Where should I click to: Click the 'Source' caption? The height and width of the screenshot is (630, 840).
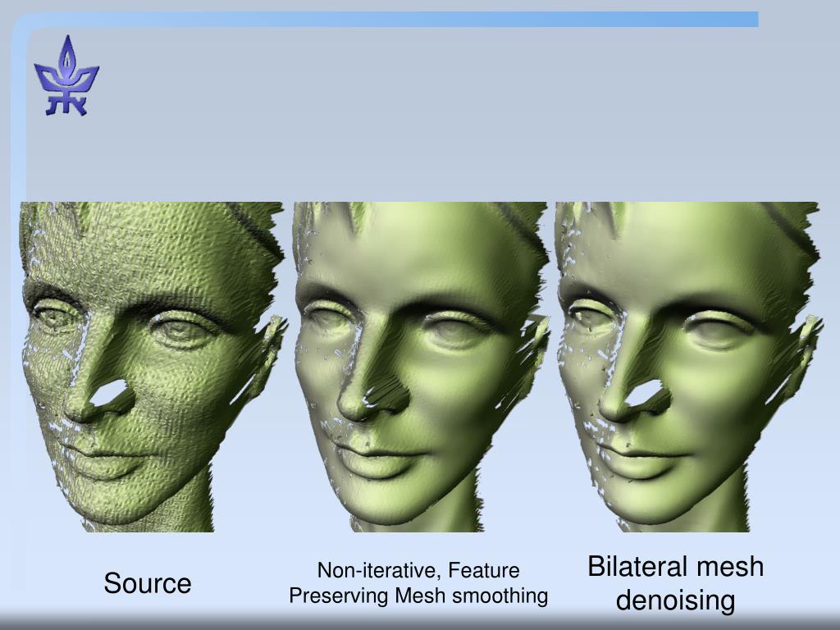pos(148,583)
